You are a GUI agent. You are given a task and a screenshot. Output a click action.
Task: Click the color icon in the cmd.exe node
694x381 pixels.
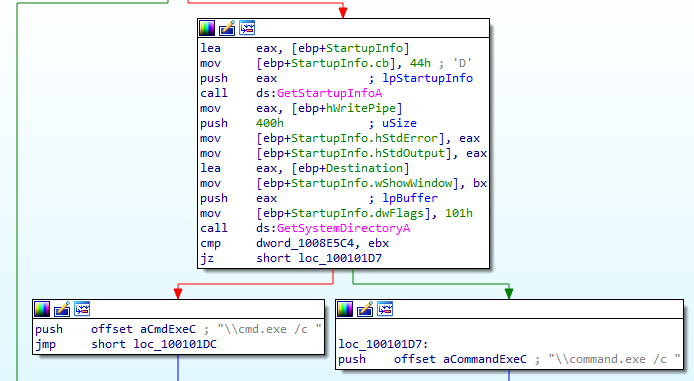point(42,309)
